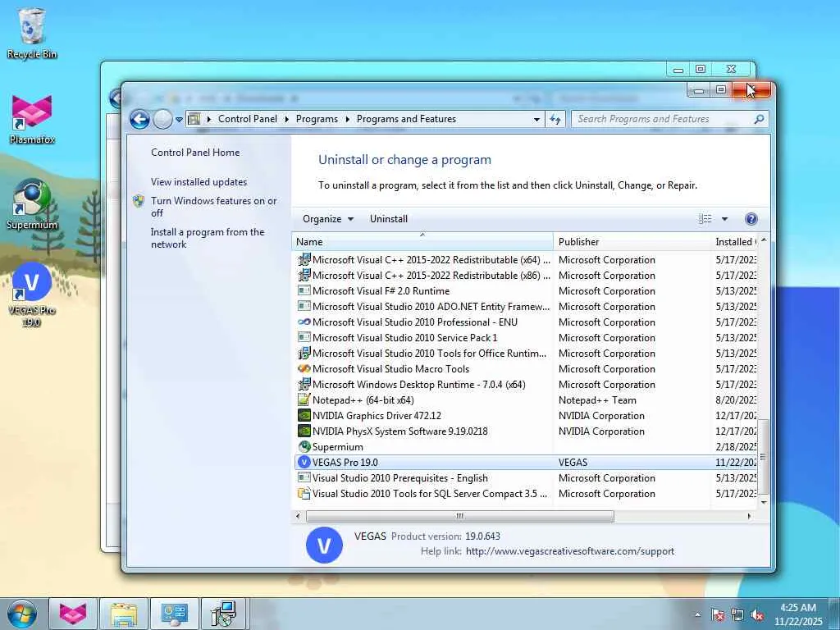Click the horizontal scrollbar thumb

click(459, 516)
